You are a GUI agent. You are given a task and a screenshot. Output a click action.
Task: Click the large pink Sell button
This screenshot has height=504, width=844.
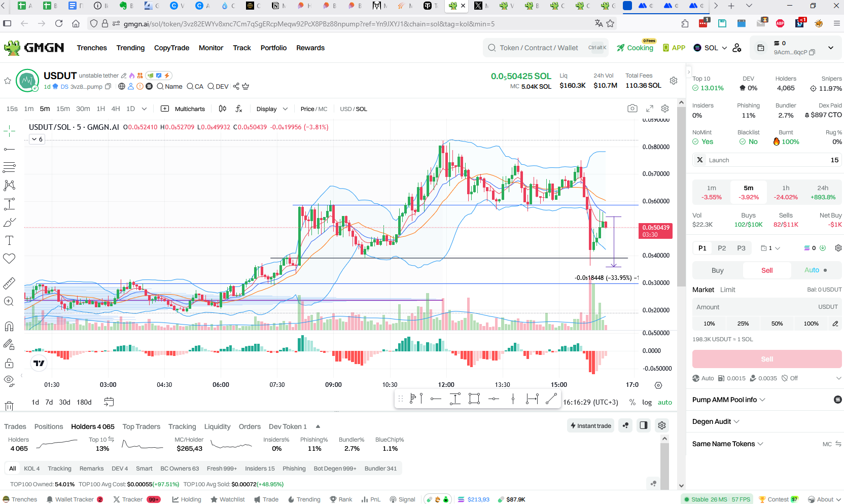[767, 359]
